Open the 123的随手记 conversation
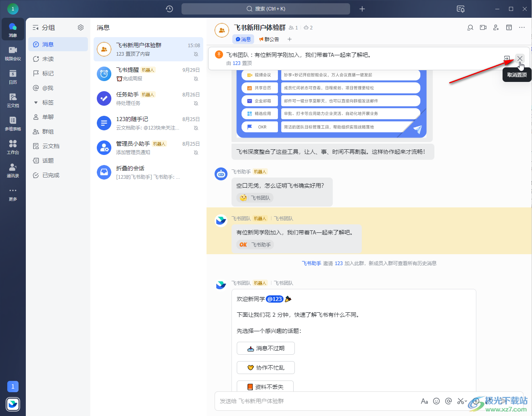The image size is (532, 416). click(x=148, y=123)
